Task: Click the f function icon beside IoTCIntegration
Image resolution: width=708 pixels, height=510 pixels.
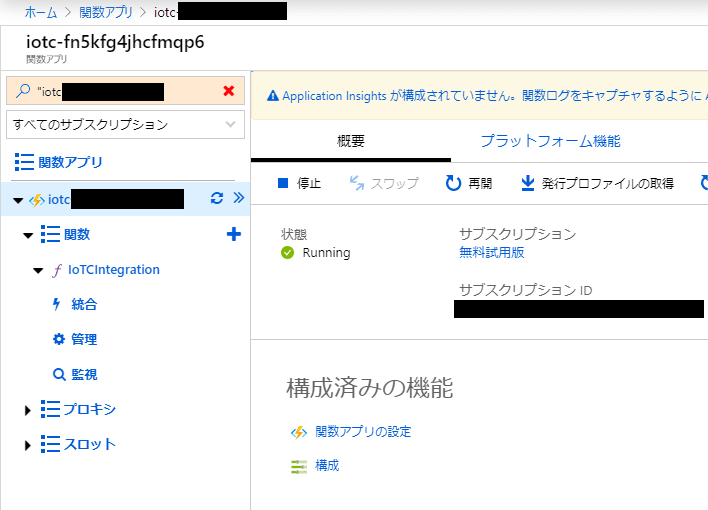Action: 57,270
